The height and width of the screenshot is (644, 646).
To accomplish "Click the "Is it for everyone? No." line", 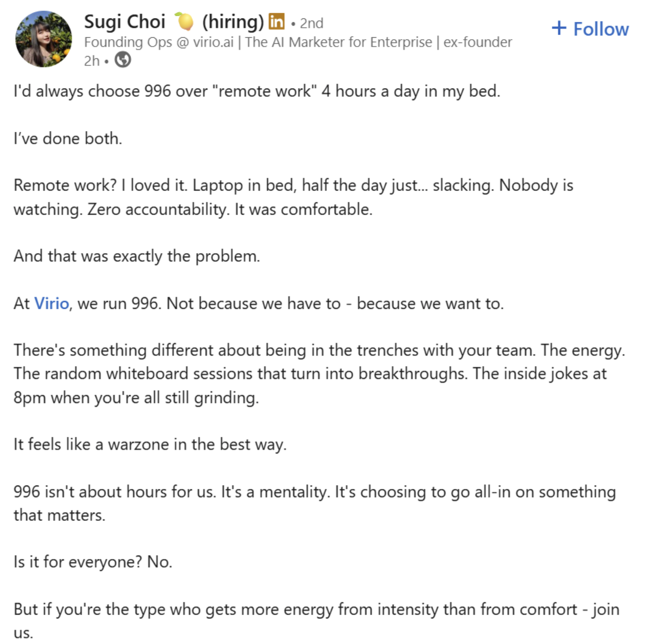I will click(x=93, y=562).
